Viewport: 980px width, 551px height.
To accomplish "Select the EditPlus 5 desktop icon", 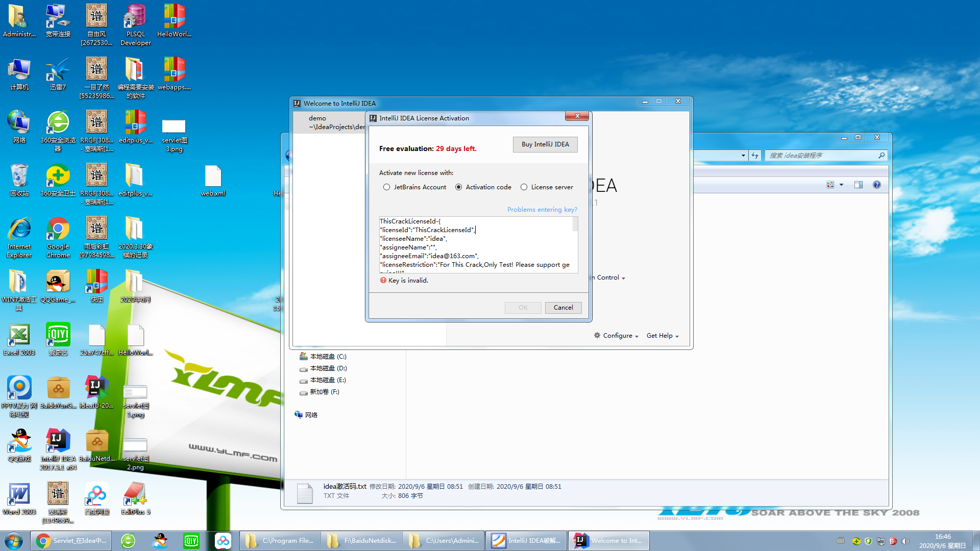I will (x=136, y=498).
